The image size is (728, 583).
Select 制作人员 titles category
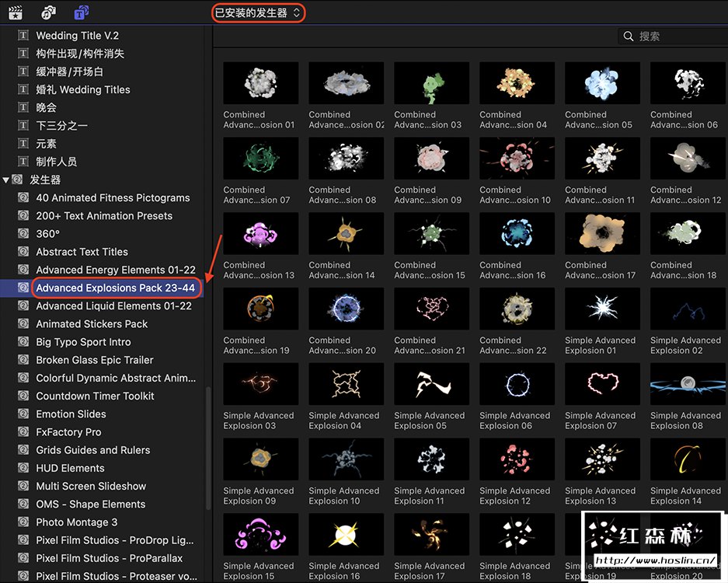[102, 162]
